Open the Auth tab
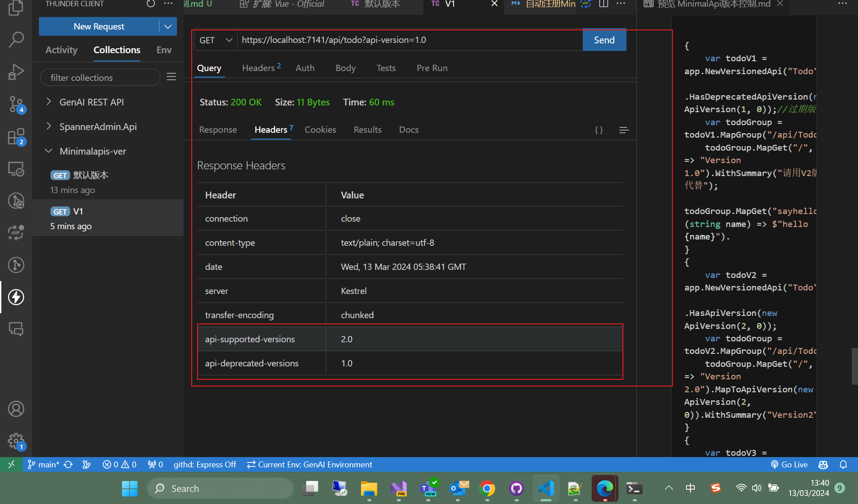This screenshot has width=858, height=504. click(305, 68)
